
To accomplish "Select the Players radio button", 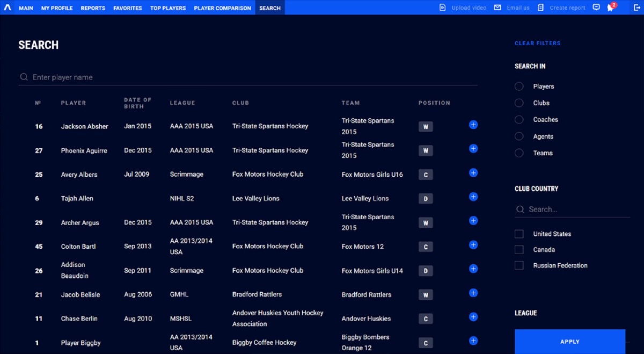I will pyautogui.click(x=519, y=86).
